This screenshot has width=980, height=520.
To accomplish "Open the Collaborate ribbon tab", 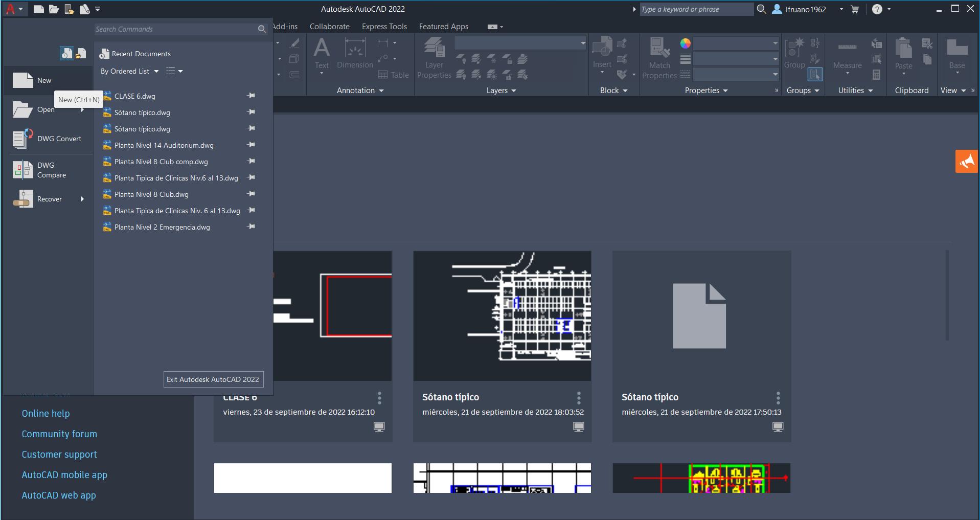I will coord(329,27).
